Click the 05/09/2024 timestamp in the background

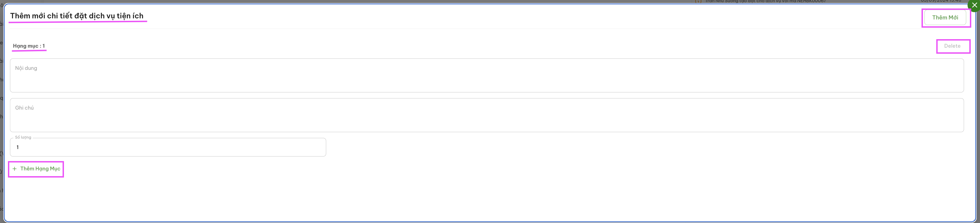941,1
